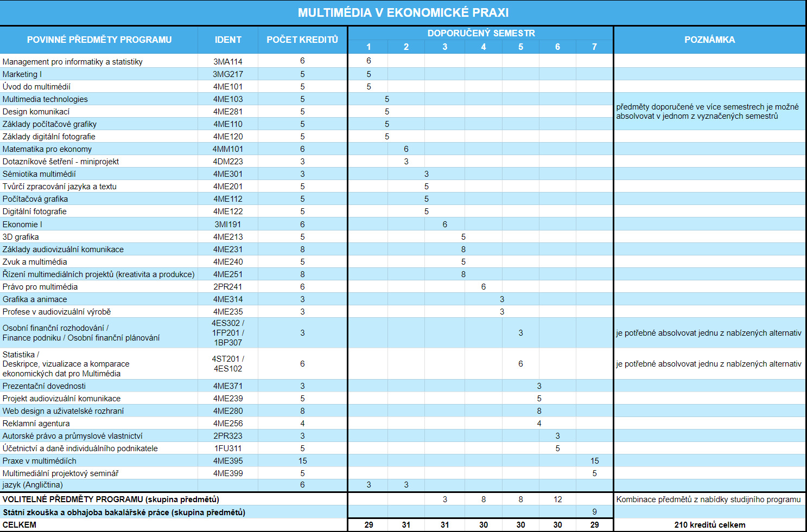Screen dimensions: 807x532
Task: Click the 'Státní zkouška a obhajoba' row label
Action: click(124, 512)
